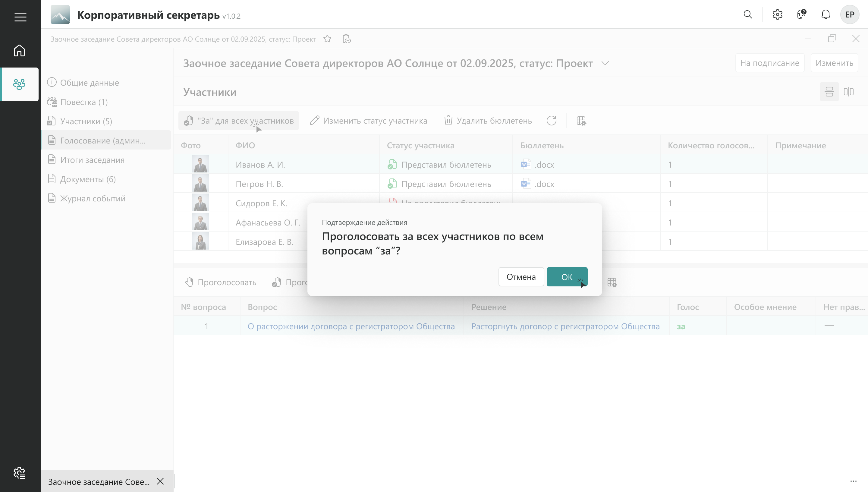The height and width of the screenshot is (492, 868).
Task: Expand the chevron next to the meeting title
Action: (605, 63)
